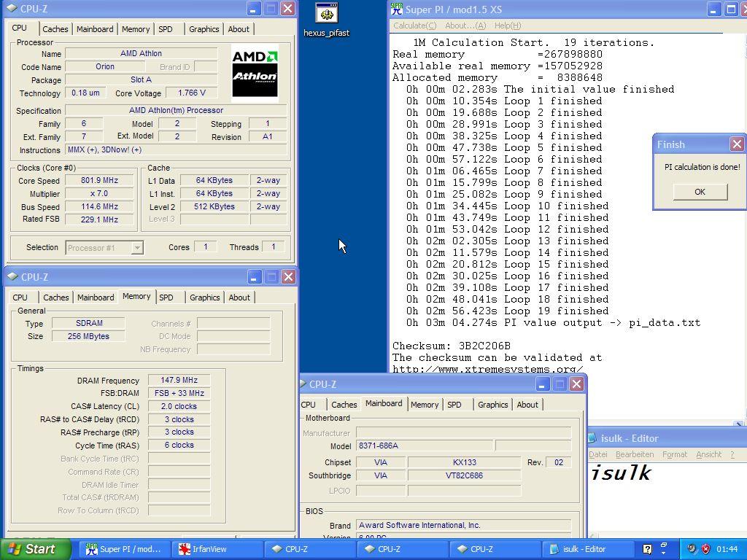Click the Super PI title bar icon
Screen dimensions: 747x560
396,9
